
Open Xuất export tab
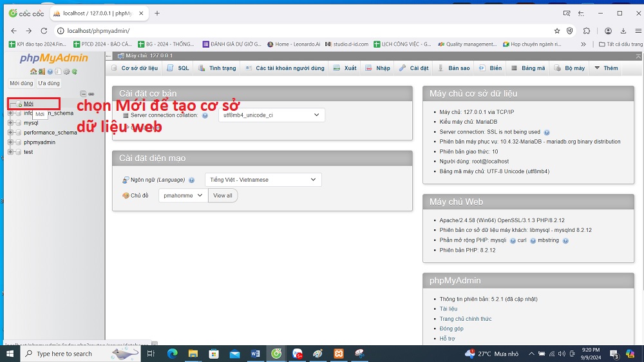click(345, 68)
